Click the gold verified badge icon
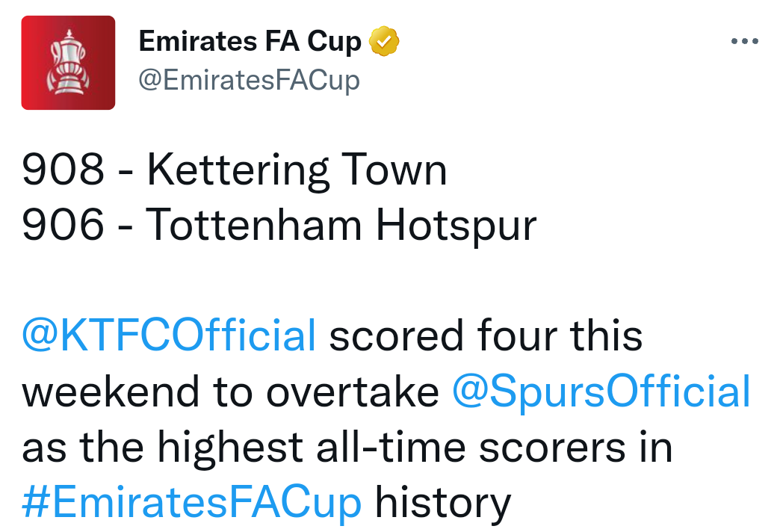The width and height of the screenshot is (780, 532). coord(383,41)
